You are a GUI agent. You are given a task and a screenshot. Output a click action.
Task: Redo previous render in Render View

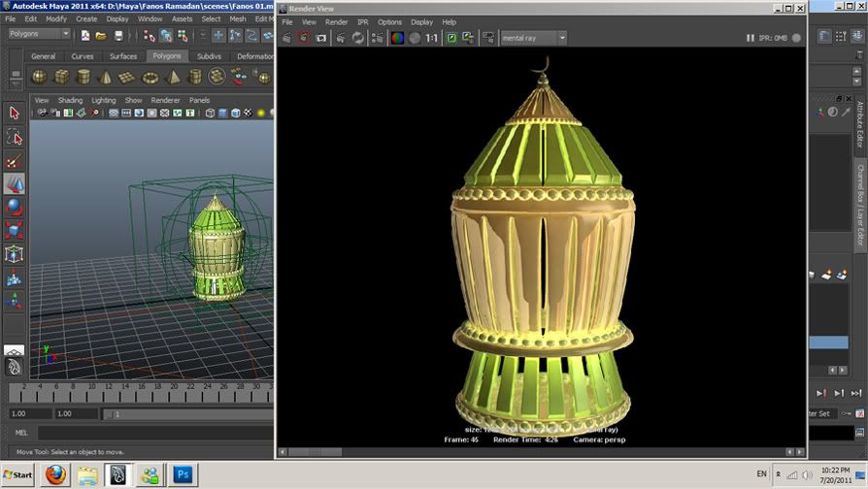[x=286, y=38]
